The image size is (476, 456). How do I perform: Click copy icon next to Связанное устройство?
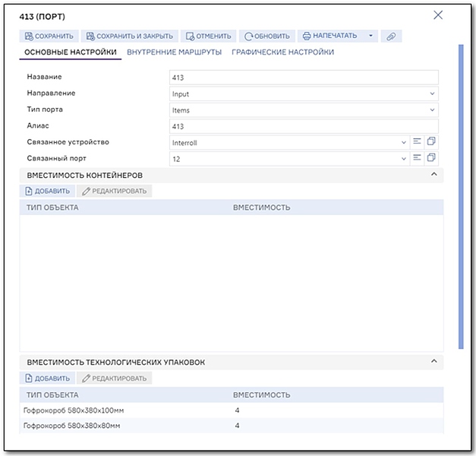(431, 141)
